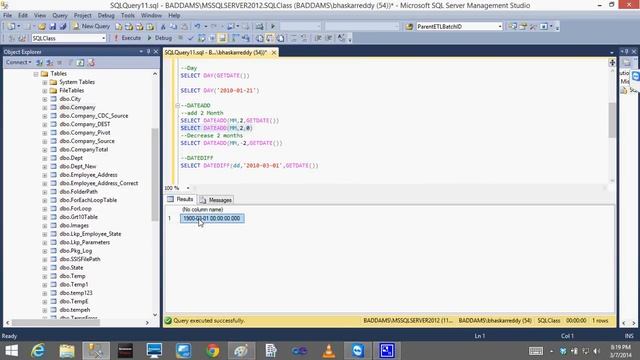Select dbo.Pkg_Log table in the tree
The width and height of the screenshot is (640, 360).
click(76, 251)
